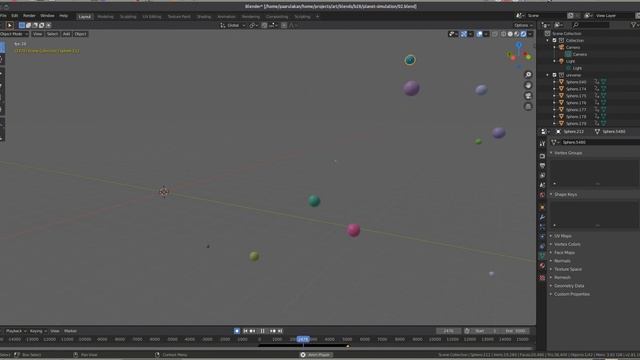Switch to wireframe viewport shading
Image resolution: width=640 pixels, height=360 pixels.
click(x=503, y=34)
